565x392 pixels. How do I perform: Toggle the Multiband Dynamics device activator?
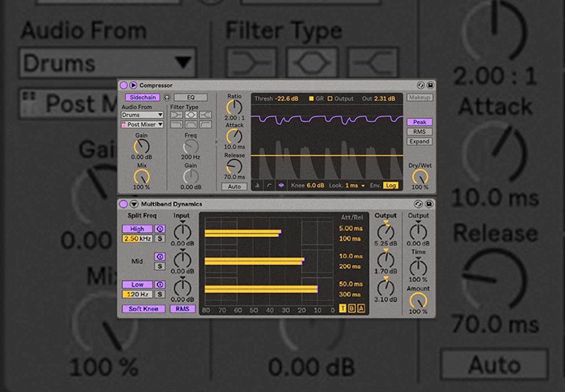point(123,204)
